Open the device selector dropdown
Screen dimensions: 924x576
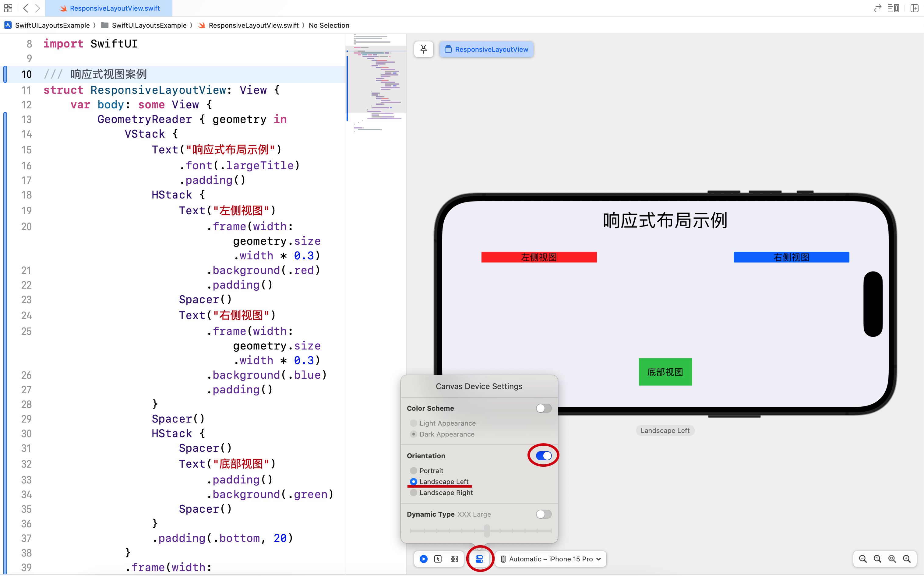click(552, 559)
